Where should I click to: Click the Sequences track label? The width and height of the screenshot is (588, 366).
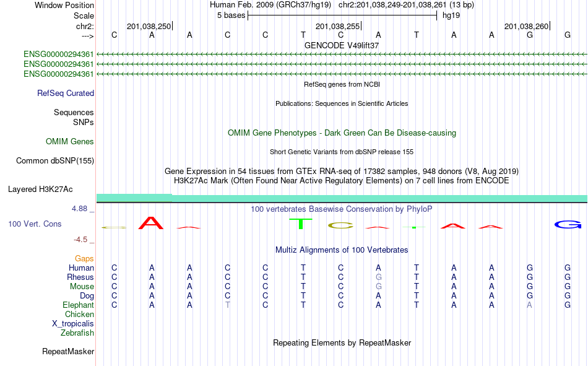(x=74, y=112)
